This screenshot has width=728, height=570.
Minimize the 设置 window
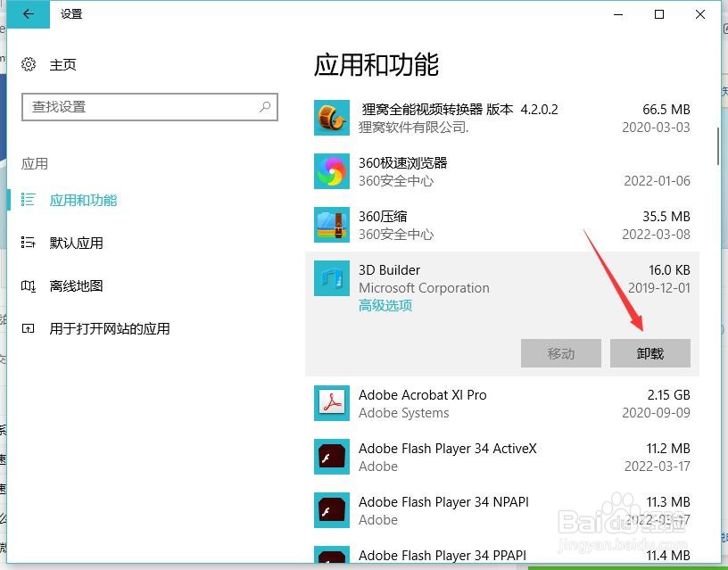(x=618, y=14)
